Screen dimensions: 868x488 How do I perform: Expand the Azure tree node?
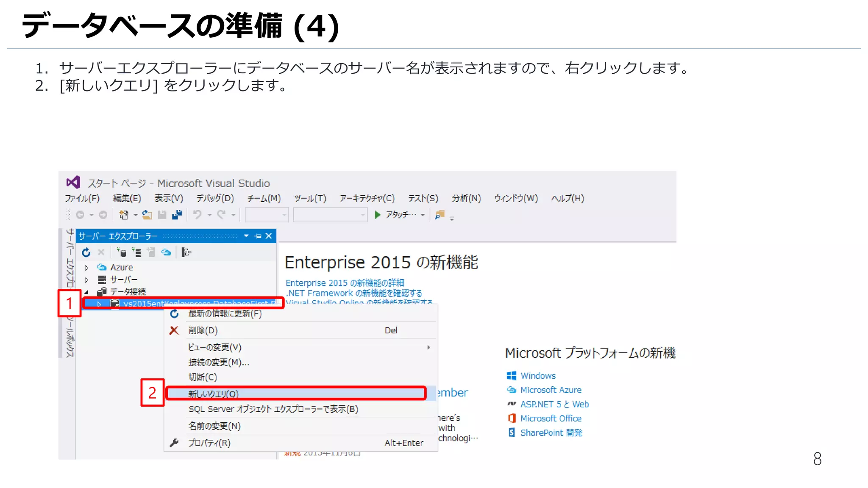86,268
